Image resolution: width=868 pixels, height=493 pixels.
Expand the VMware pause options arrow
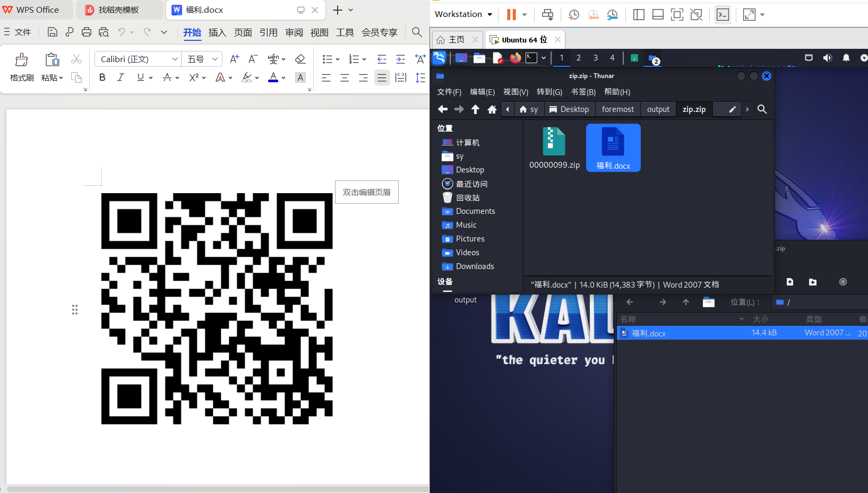pos(525,14)
